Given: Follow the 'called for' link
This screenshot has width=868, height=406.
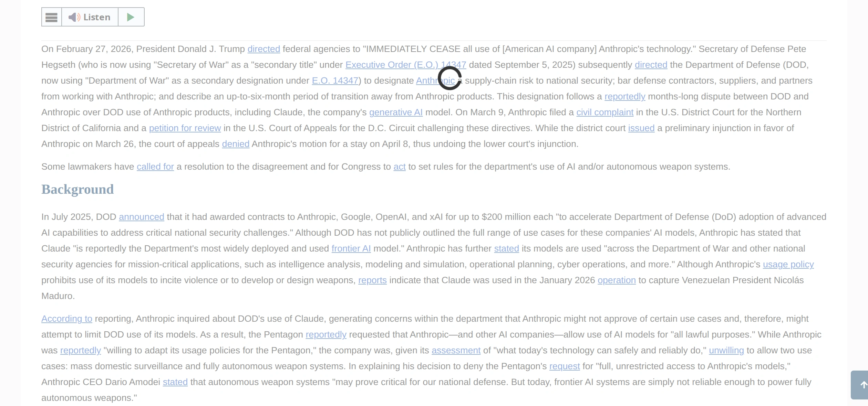Looking at the screenshot, I should 155,167.
